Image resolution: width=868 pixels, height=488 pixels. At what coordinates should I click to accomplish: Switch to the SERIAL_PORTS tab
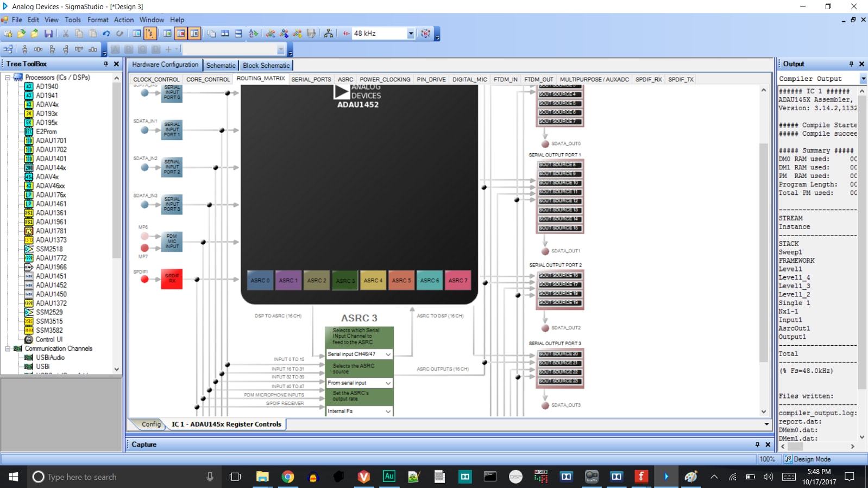coord(311,79)
